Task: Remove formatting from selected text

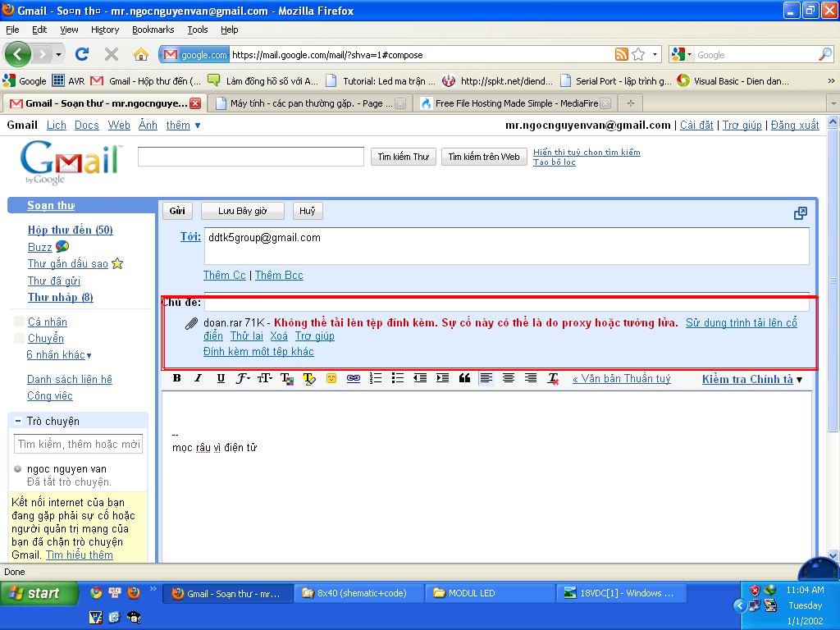Action: [553, 379]
